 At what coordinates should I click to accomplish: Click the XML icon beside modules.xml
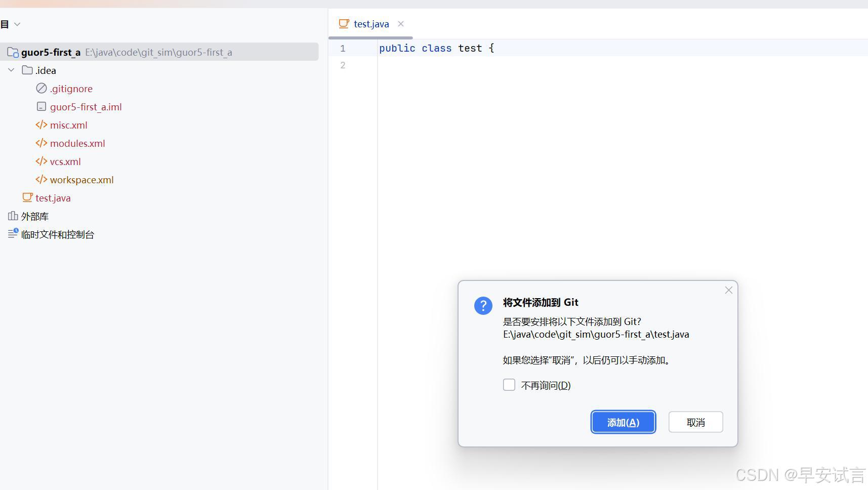pos(42,143)
